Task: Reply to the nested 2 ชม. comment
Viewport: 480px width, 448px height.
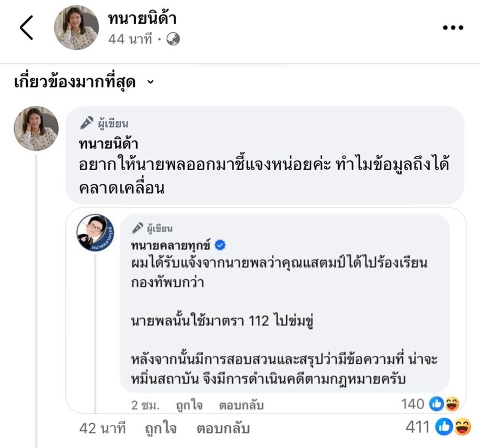Action: (241, 405)
